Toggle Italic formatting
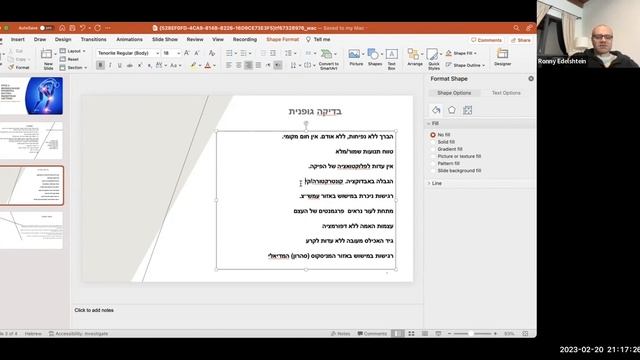640x360 pixels. click(x=110, y=65)
